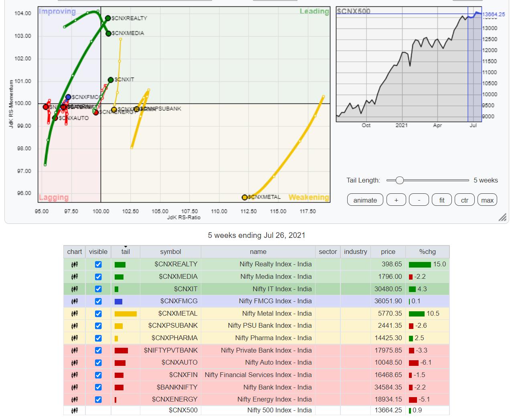Open the candlestick chart icon for $CNXIT
The height and width of the screenshot is (420, 512).
pos(74,289)
